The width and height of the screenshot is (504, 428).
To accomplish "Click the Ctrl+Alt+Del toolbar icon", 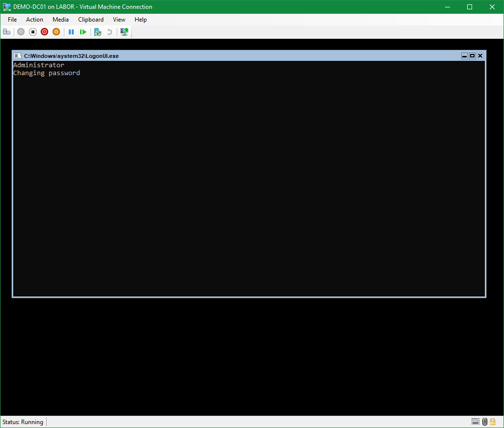I will pos(6,32).
